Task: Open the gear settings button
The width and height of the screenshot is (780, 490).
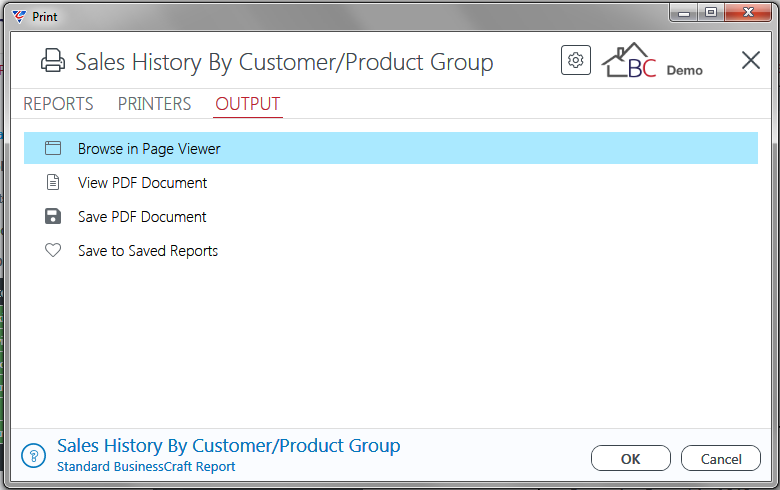Action: (x=576, y=60)
